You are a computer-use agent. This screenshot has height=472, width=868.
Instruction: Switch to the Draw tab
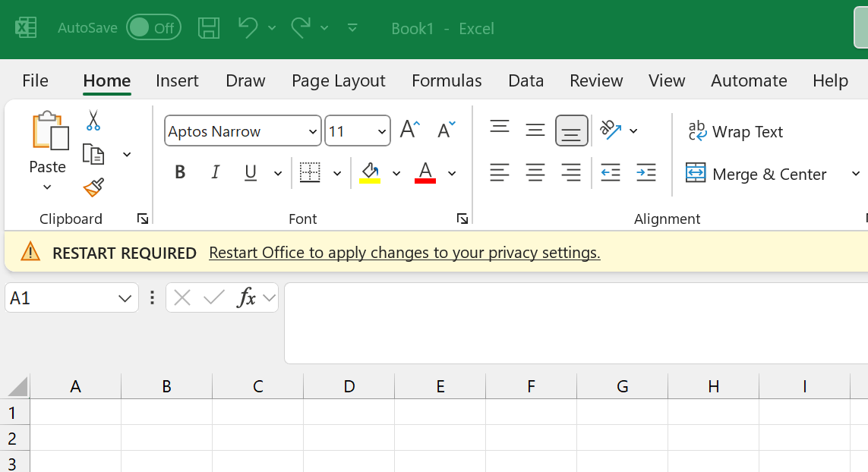[245, 80]
